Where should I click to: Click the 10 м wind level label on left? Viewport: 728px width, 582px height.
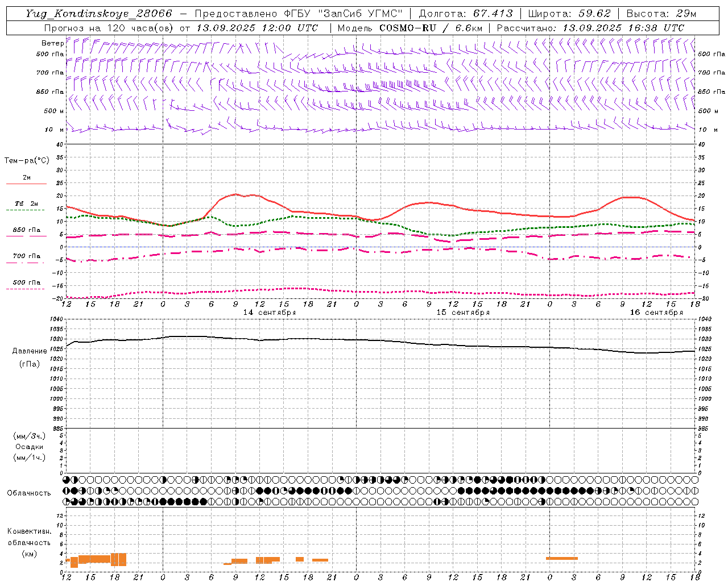pos(54,130)
